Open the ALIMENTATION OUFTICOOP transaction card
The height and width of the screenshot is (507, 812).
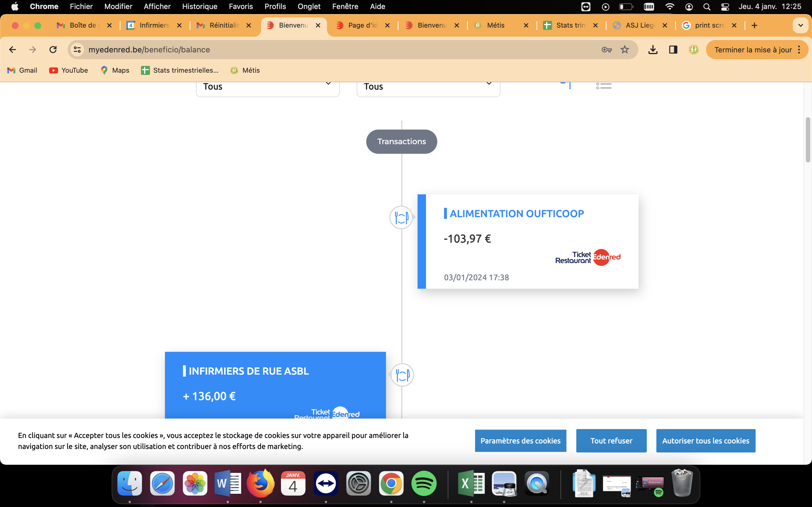pyautogui.click(x=532, y=241)
